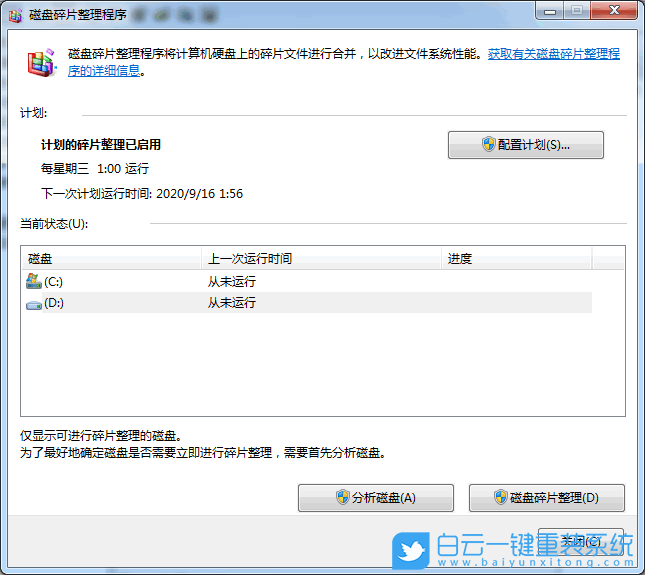Click the D: drive disk icon
This screenshot has height=575, width=645.
[x=34, y=305]
